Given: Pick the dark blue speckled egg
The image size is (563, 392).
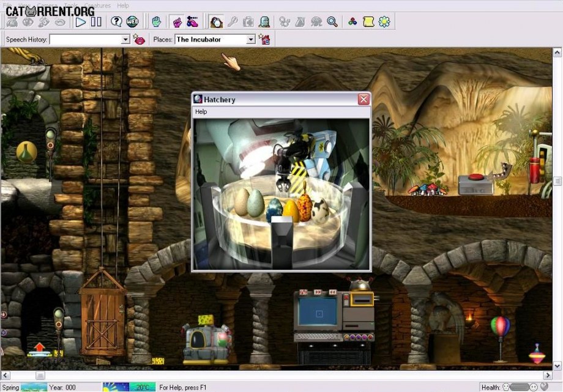Looking at the screenshot, I should click(x=274, y=210).
